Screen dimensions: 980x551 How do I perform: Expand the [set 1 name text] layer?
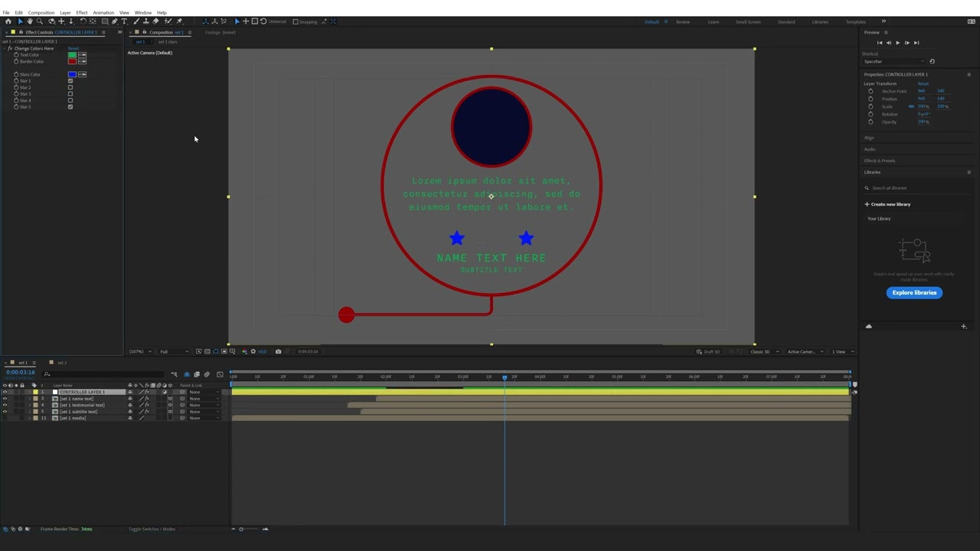click(30, 399)
